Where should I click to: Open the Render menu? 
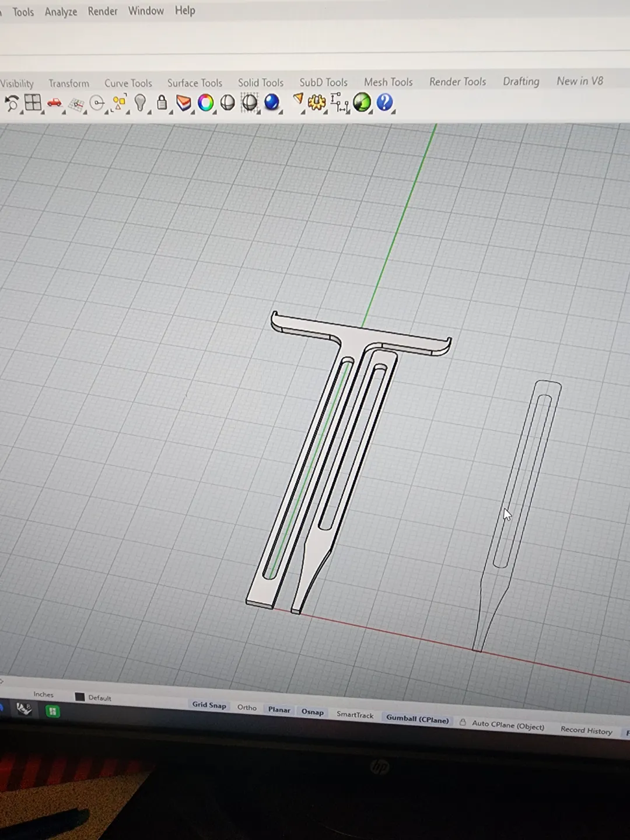point(103,11)
